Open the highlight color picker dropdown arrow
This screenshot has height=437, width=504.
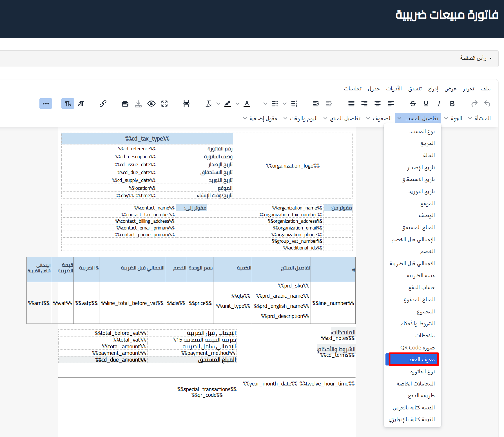[x=218, y=104]
